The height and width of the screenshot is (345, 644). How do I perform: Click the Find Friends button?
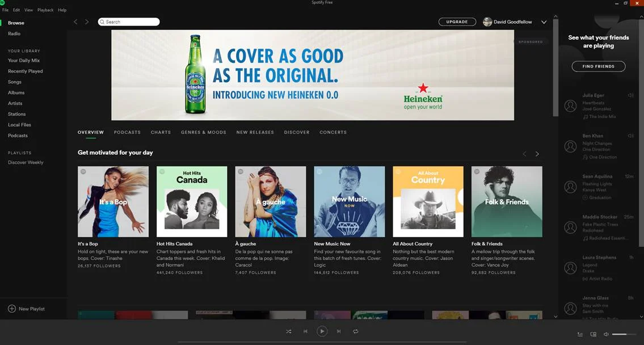(x=599, y=66)
